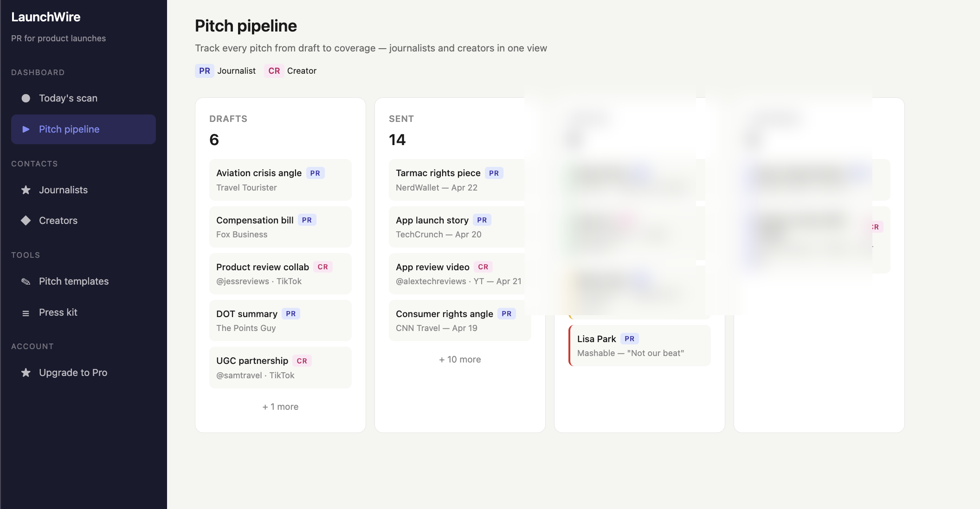Select the Pitch pipeline play icon
Image resolution: width=980 pixels, height=509 pixels.
click(x=26, y=129)
